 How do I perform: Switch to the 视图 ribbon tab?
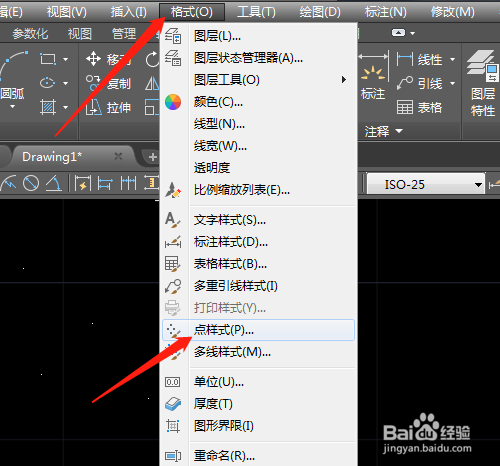pyautogui.click(x=80, y=34)
